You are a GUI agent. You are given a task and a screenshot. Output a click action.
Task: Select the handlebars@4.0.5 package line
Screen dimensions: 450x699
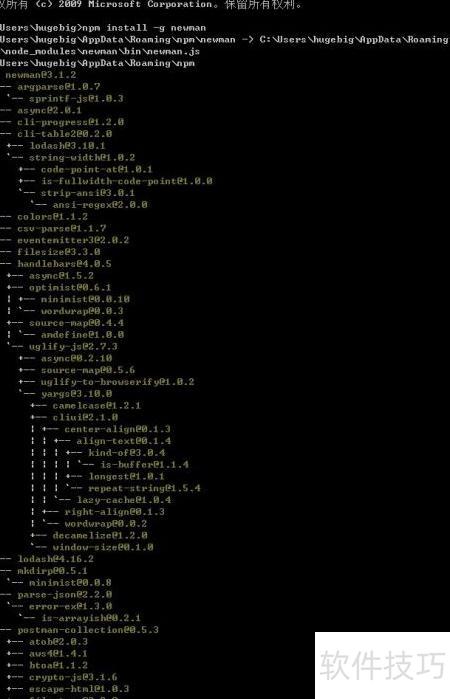pyautogui.click(x=64, y=264)
